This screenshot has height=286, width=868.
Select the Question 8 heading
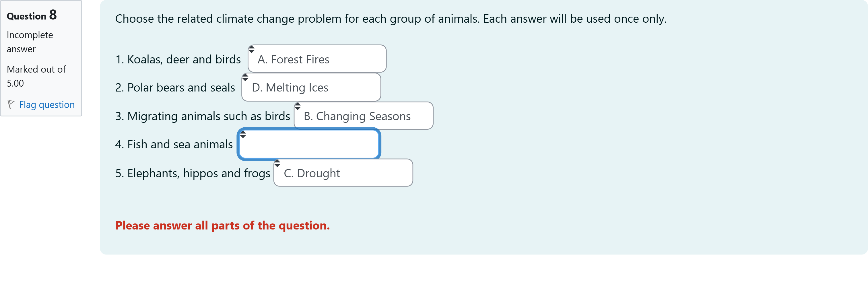tap(32, 15)
